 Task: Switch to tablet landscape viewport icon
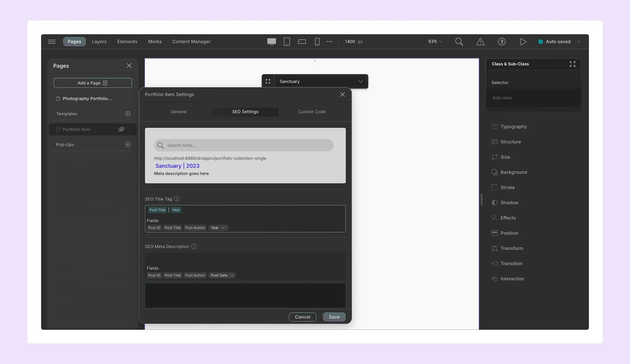click(302, 42)
